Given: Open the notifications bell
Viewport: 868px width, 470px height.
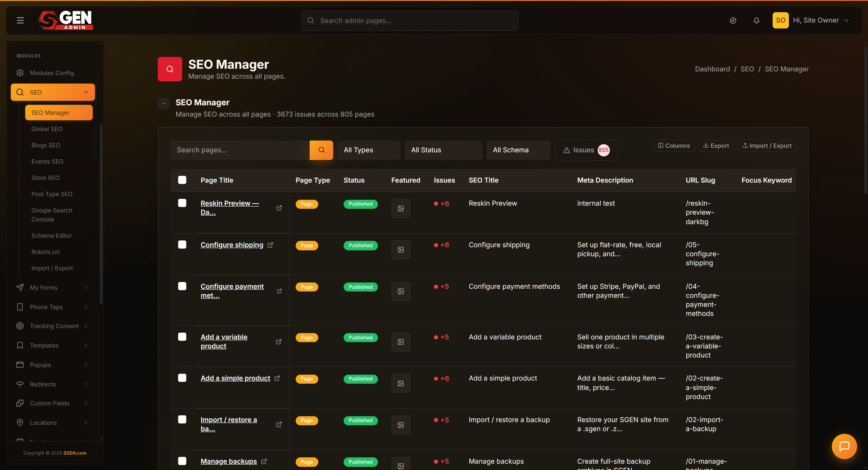Looking at the screenshot, I should (757, 21).
